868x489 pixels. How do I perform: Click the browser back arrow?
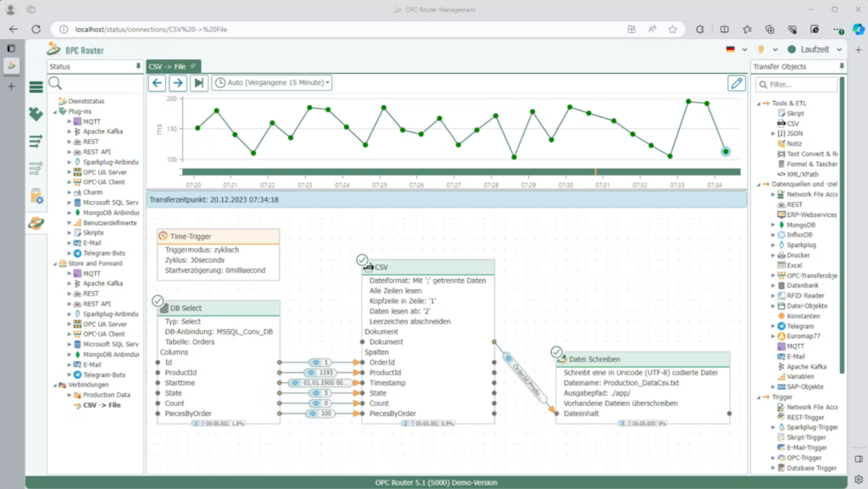pos(14,30)
